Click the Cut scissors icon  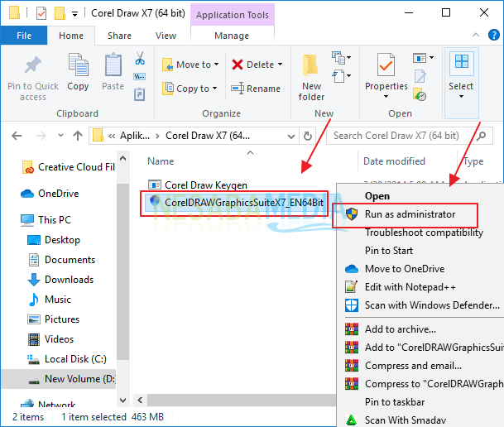pyautogui.click(x=140, y=59)
